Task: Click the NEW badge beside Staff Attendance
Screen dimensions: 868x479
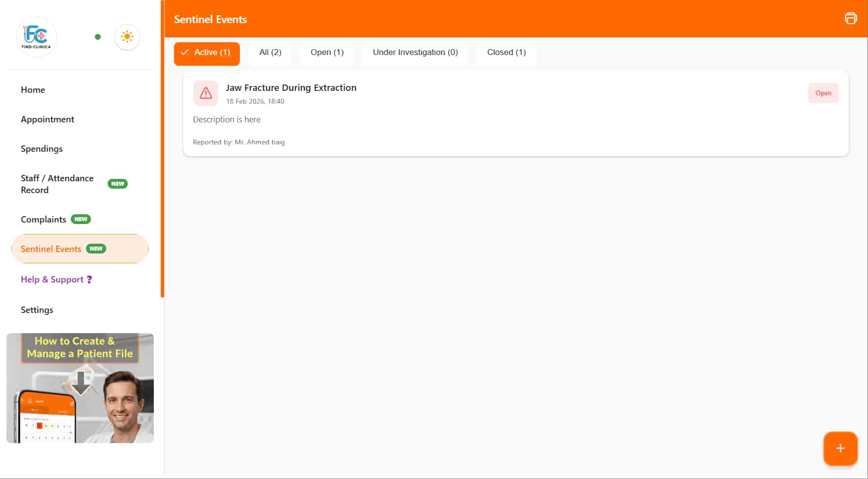Action: coord(117,184)
